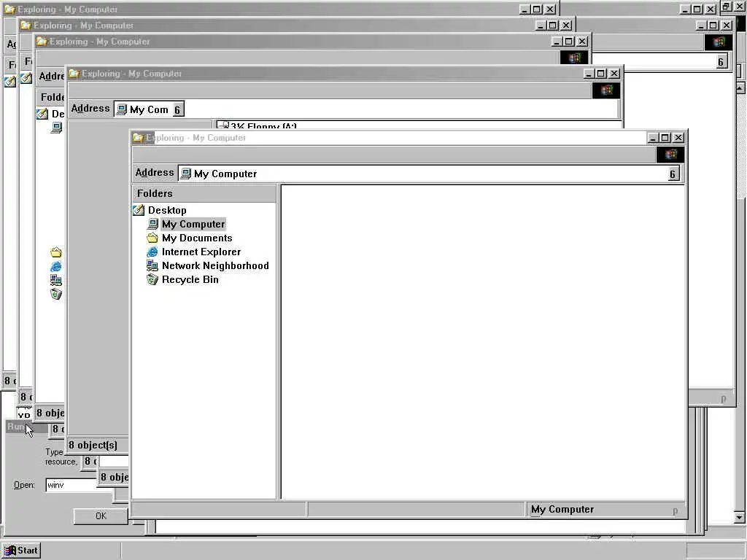Image resolution: width=747 pixels, height=560 pixels.
Task: Click the 'Open:' label in the Run dialog
Action: (x=24, y=485)
